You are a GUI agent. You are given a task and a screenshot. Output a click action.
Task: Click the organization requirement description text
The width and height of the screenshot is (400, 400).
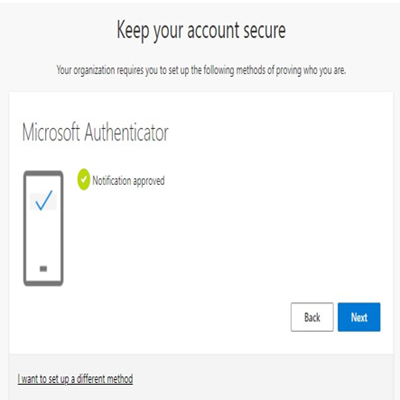pyautogui.click(x=201, y=70)
